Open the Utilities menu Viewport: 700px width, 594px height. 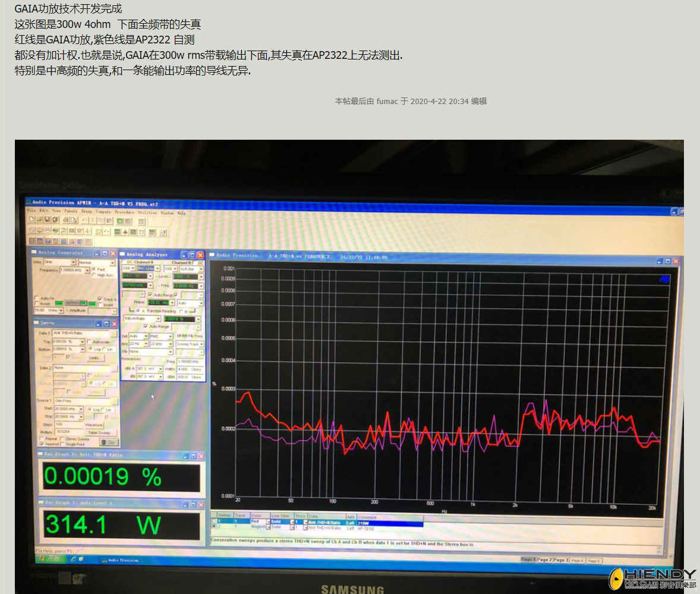click(x=147, y=213)
